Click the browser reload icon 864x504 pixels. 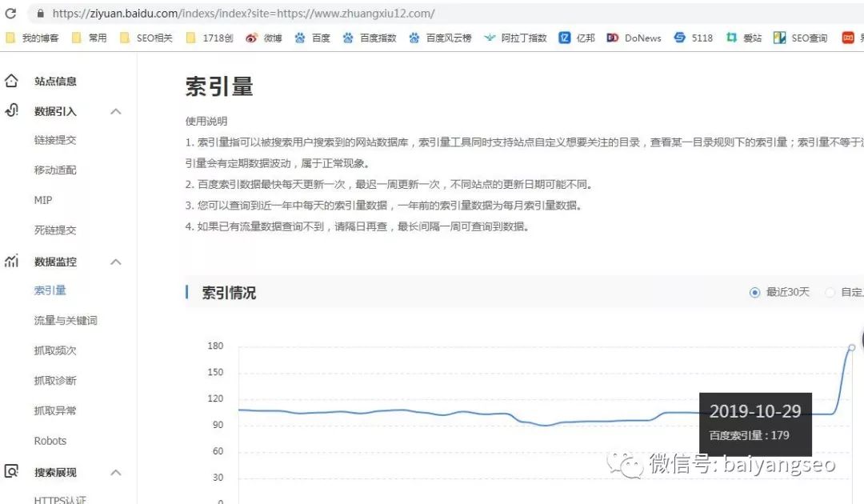coord(11,14)
